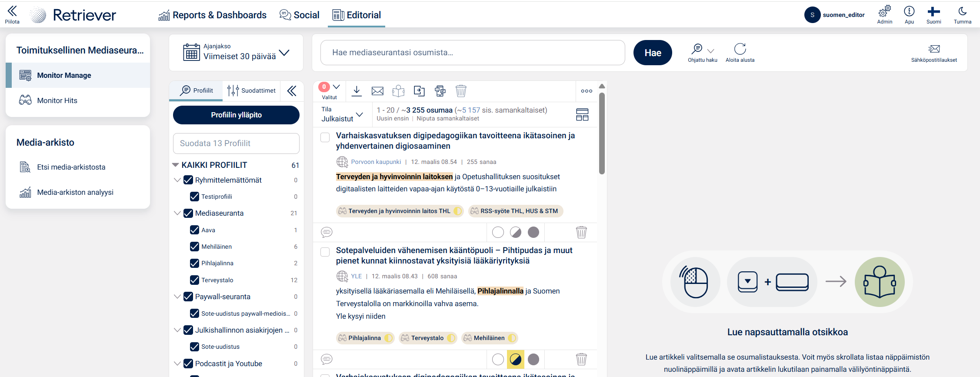Open Sähköpostitilaukset email subscriptions
Screen dimensions: 980x377
(x=934, y=53)
